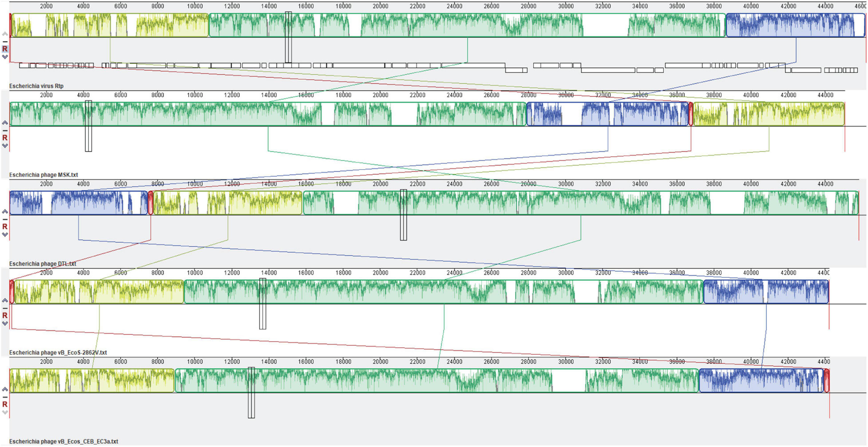868x447 pixels.
Task: Hide the vB_Ecos_CEB_EC3a genome with the minus button
Action: (x=5, y=397)
